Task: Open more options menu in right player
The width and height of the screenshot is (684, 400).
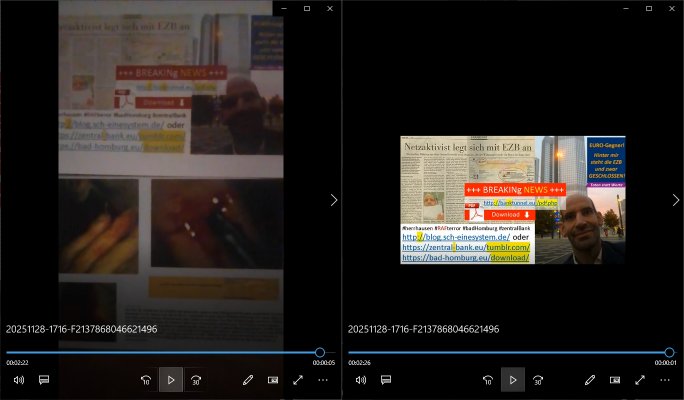Action: tap(665, 380)
